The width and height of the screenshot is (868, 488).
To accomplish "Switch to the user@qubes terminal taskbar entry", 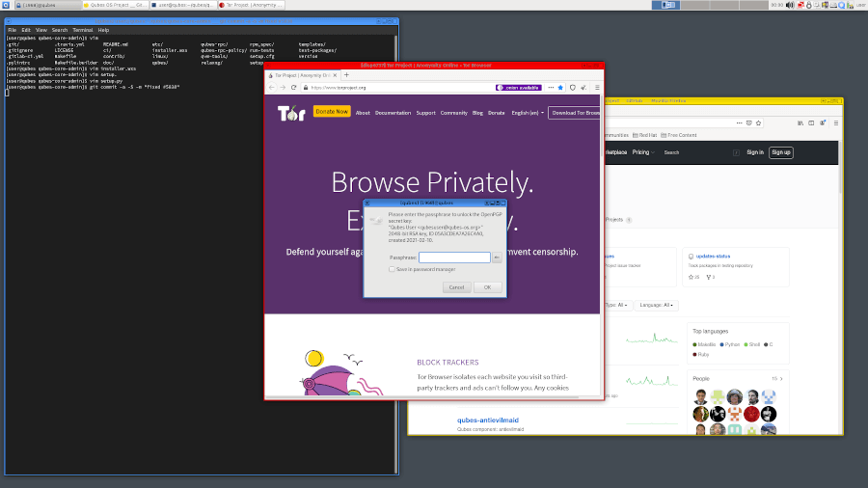I will coord(183,5).
